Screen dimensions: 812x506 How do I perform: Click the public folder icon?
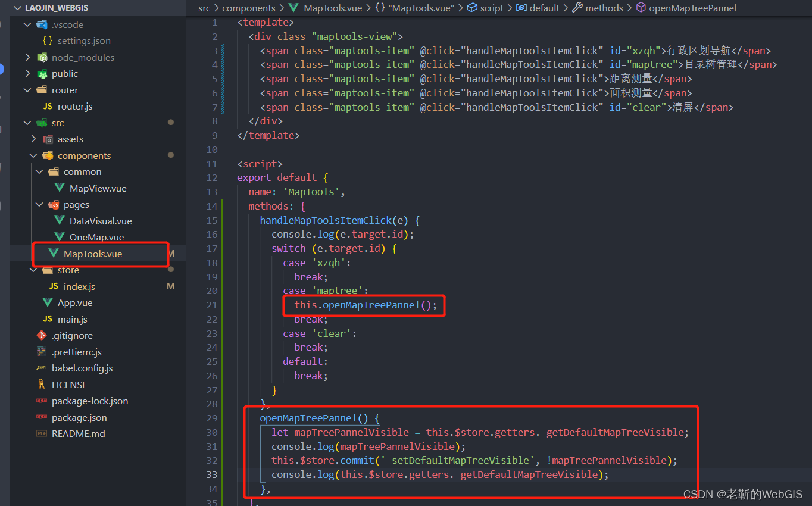pyautogui.click(x=42, y=74)
